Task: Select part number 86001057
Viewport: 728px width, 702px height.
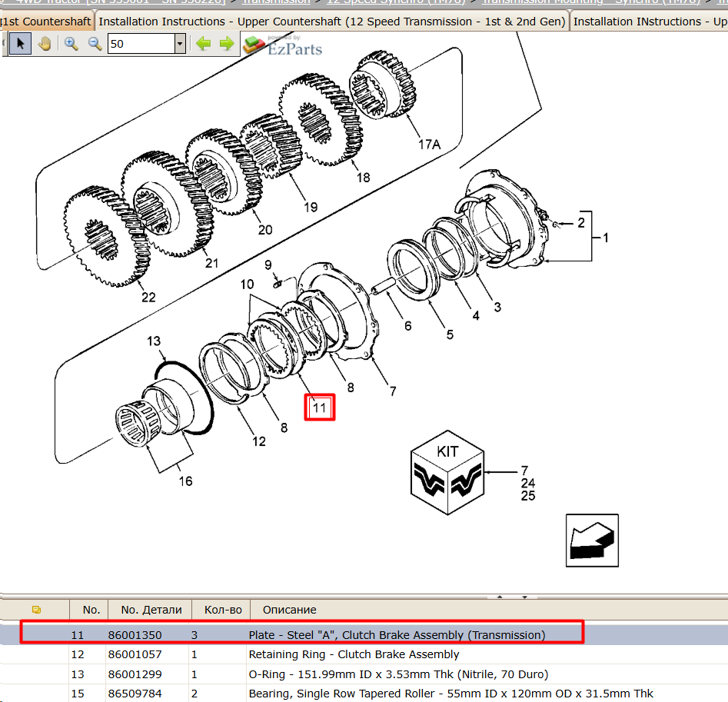Action: (x=135, y=654)
